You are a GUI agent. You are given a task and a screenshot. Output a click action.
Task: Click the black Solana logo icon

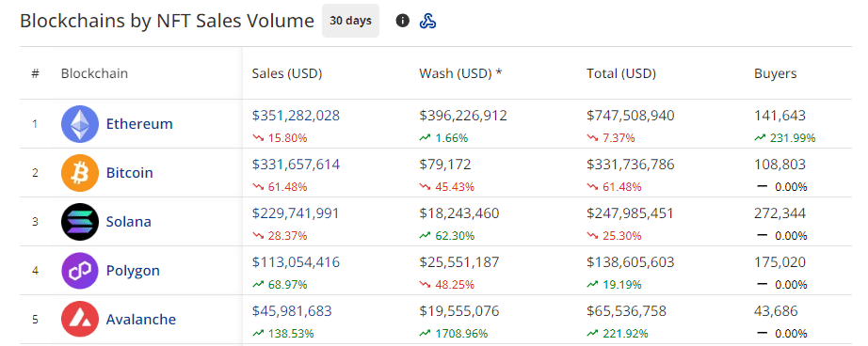tap(80, 222)
